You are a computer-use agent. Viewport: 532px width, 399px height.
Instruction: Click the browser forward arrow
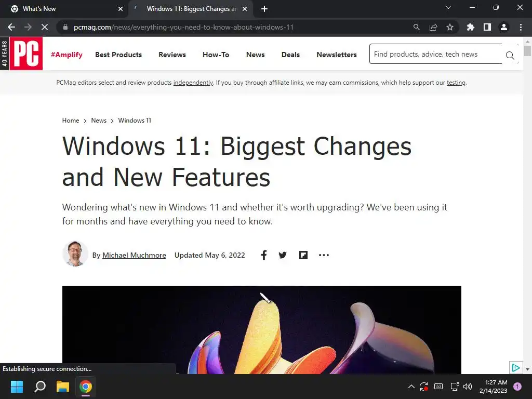pyautogui.click(x=28, y=27)
